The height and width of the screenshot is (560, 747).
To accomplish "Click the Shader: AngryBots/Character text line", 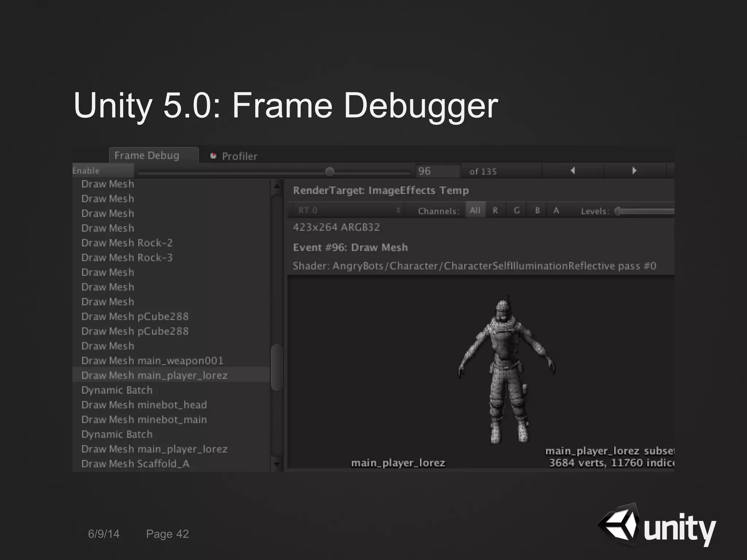I will (x=475, y=266).
